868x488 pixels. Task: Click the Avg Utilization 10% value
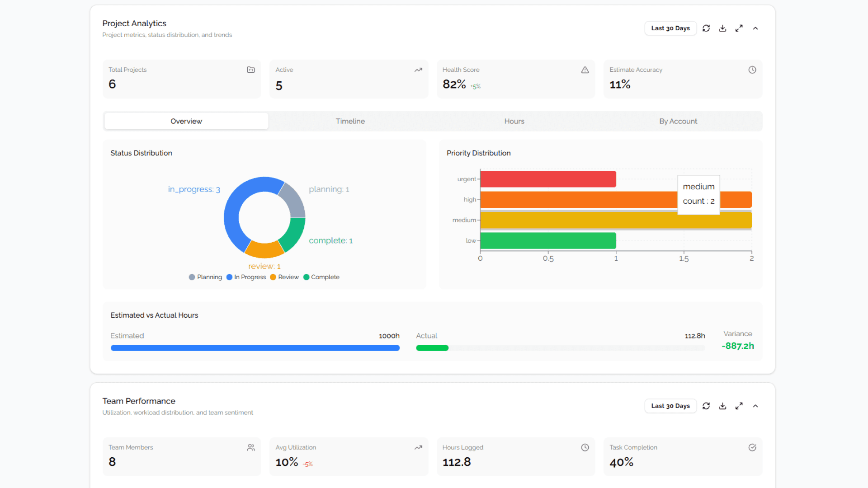287,462
